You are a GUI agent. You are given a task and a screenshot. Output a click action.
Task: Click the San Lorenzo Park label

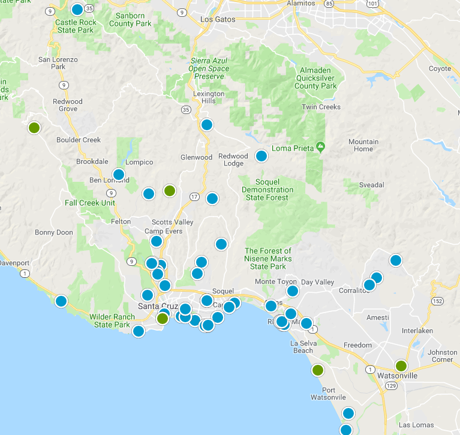point(58,63)
